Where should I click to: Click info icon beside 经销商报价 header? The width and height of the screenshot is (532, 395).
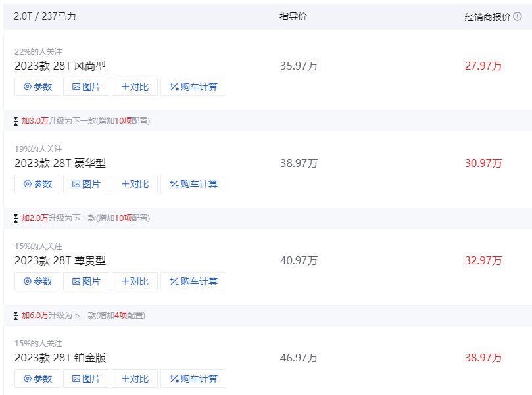coord(518,16)
